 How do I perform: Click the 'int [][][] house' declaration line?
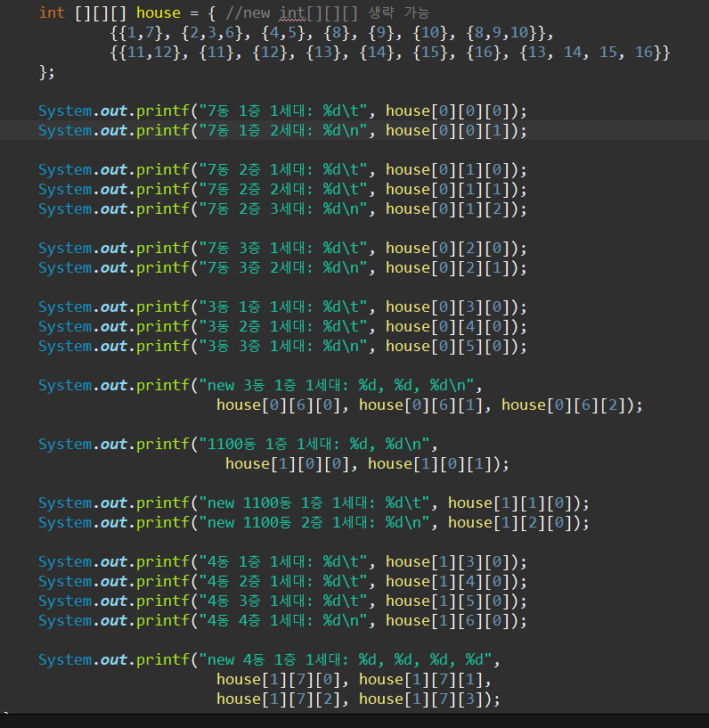click(234, 13)
